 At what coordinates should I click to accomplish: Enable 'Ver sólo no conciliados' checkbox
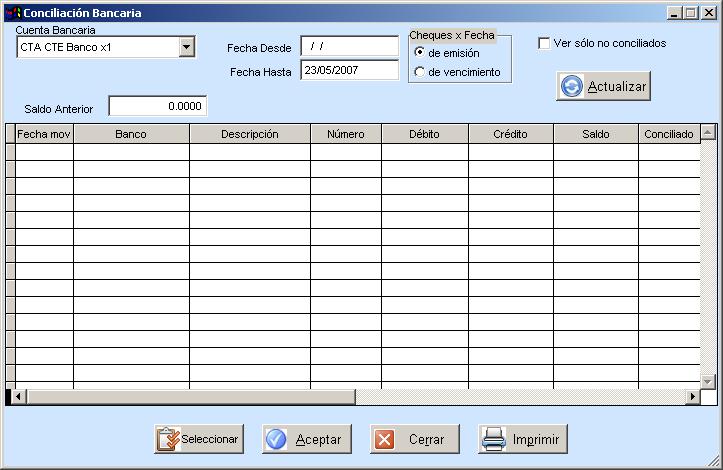(x=544, y=43)
